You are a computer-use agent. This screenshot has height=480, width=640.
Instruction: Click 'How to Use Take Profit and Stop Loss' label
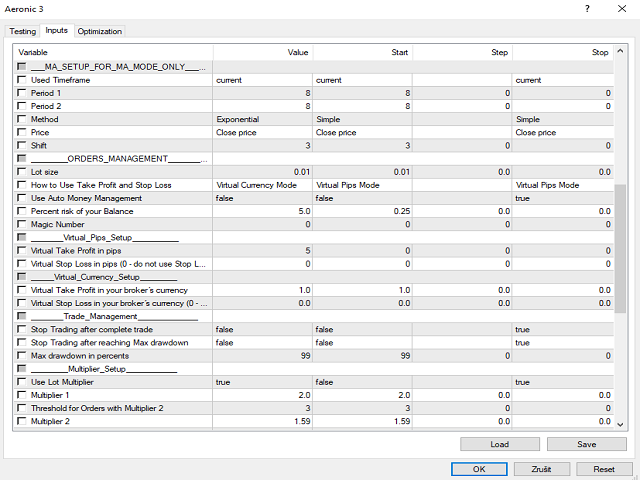[x=101, y=185]
